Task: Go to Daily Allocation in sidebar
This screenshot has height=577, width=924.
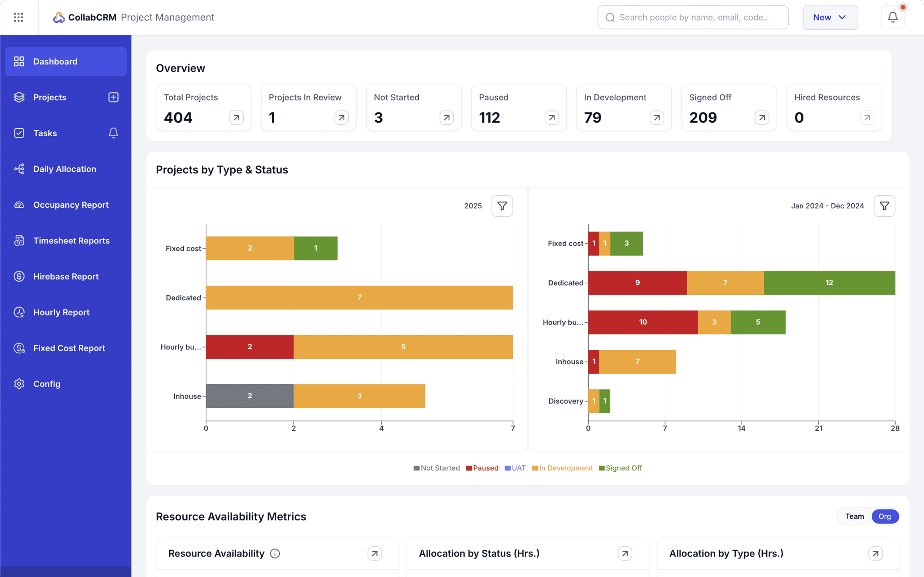Action: tap(65, 169)
